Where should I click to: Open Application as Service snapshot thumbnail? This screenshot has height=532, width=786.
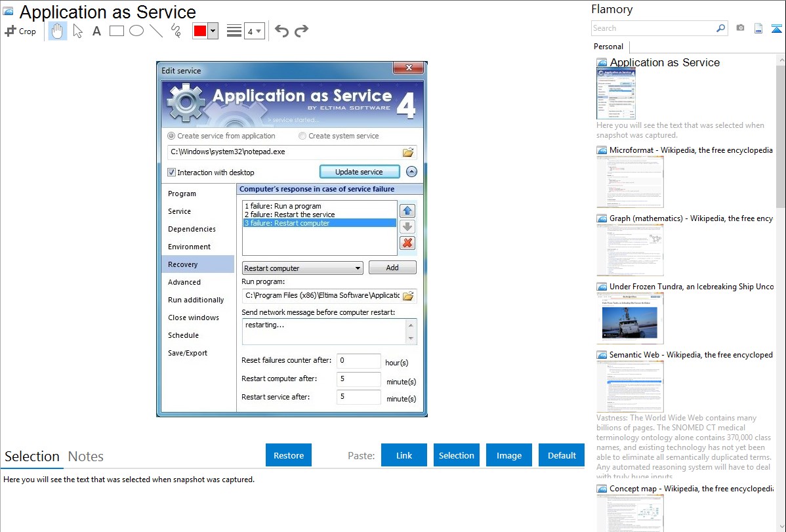(x=616, y=94)
